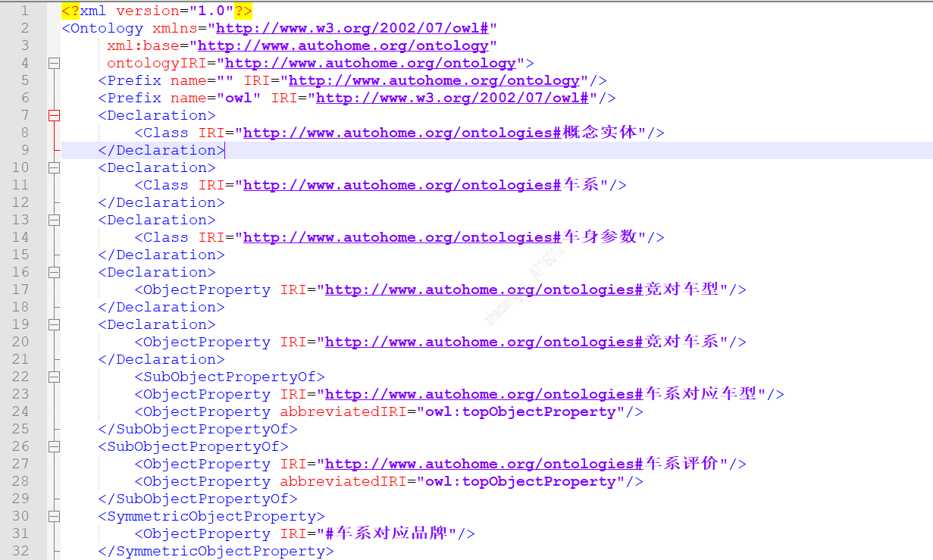
Task: Click the <Ontology tag name on line 2
Action: [102, 29]
